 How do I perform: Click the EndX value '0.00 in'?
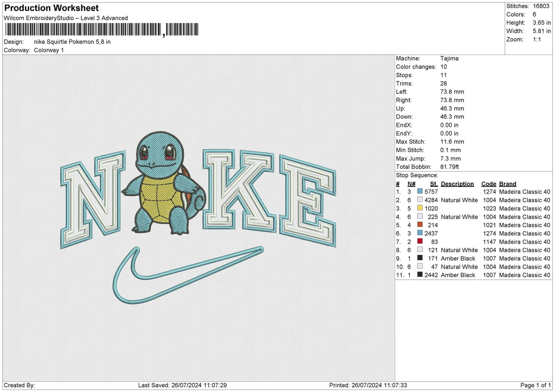[450, 125]
